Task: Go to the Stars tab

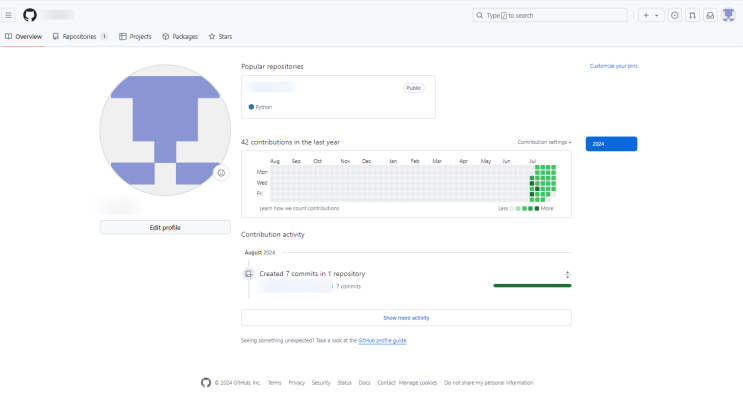Action: (220, 36)
